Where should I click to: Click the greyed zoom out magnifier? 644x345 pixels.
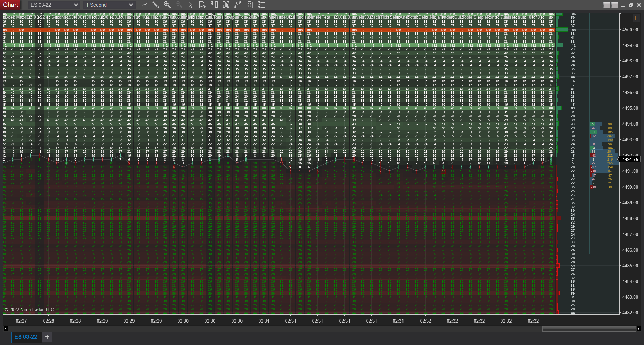pos(179,5)
